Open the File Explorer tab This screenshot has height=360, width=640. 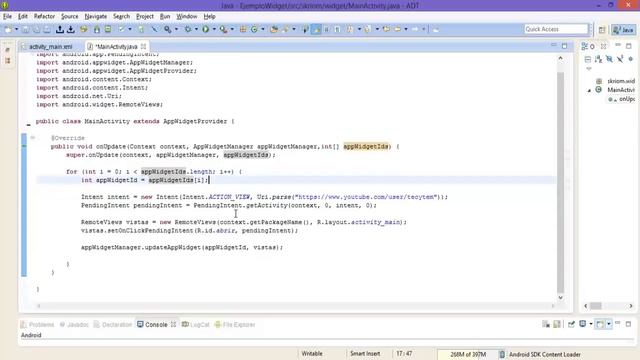pyautogui.click(x=235, y=324)
